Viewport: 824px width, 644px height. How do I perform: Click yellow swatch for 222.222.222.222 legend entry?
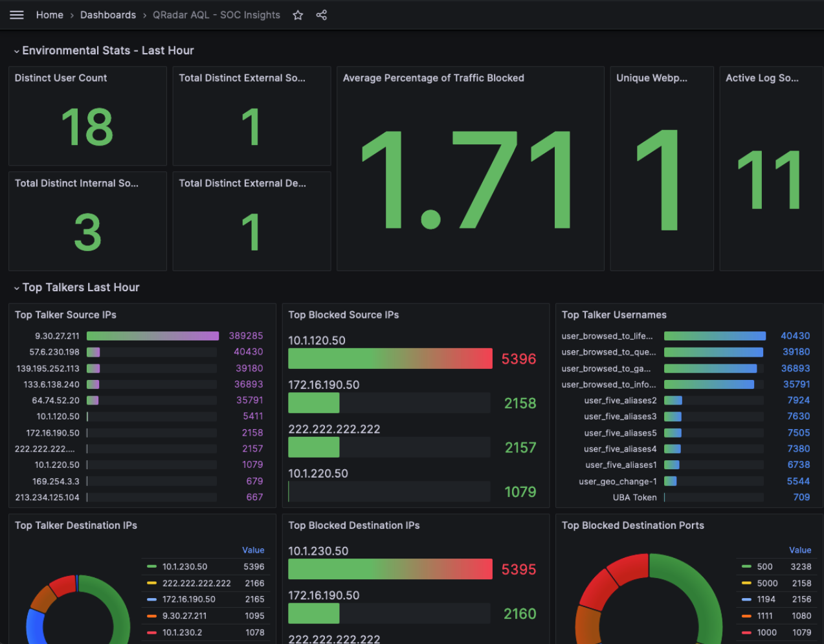point(151,583)
